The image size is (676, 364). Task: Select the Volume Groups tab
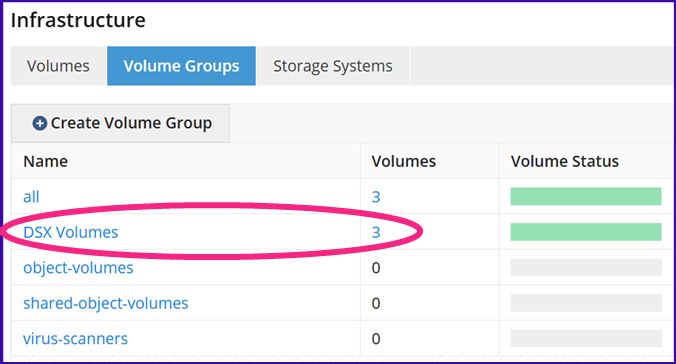182,66
